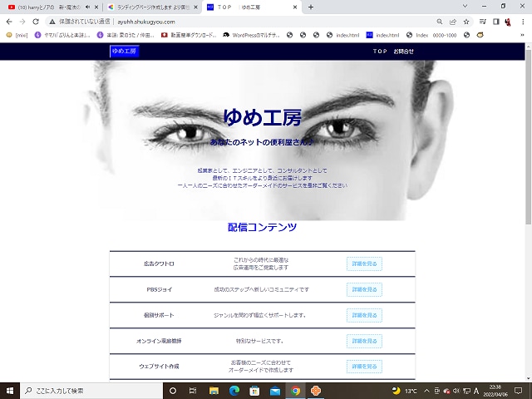Open the browser side panel
This screenshot has width=532, height=399.
point(496,22)
